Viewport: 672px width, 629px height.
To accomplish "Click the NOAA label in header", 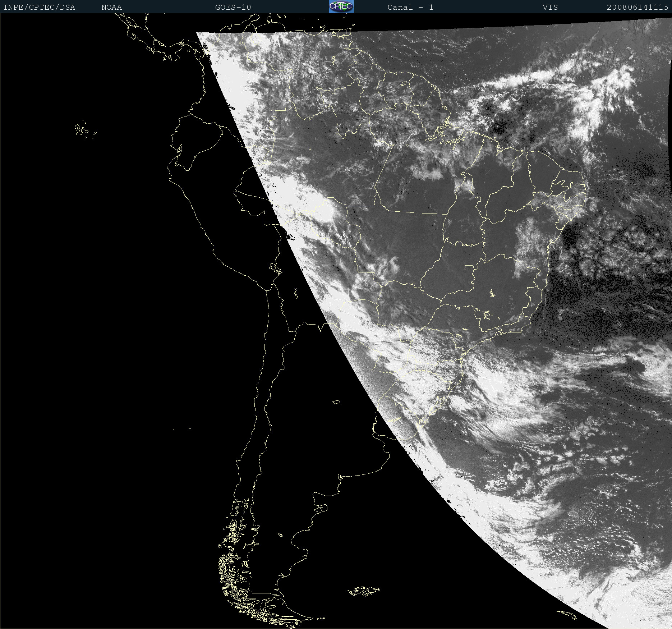I will click(x=112, y=7).
